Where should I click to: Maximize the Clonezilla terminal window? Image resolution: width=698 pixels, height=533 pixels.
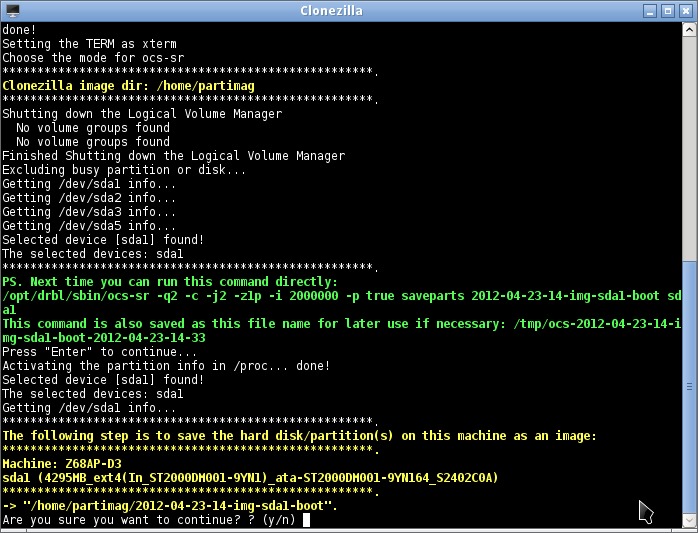668,10
